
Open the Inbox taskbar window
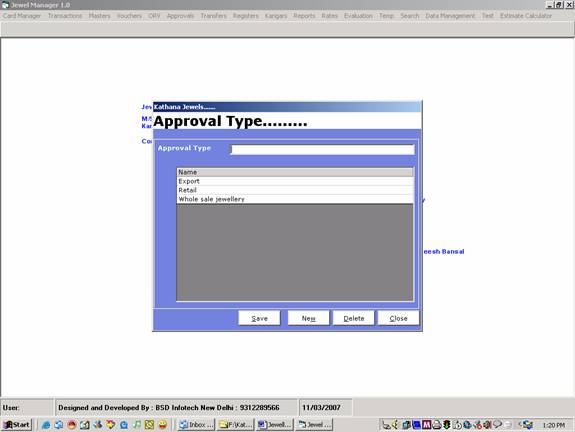coord(196,425)
